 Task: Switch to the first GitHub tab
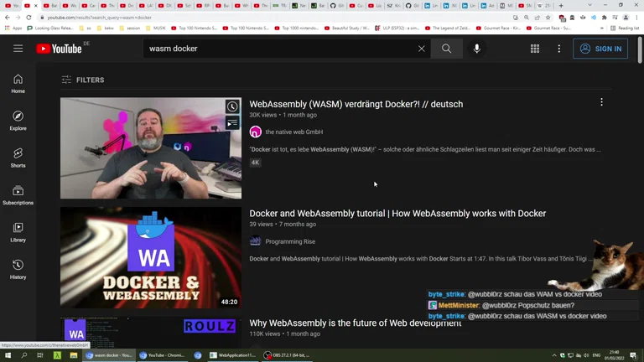[336, 6]
